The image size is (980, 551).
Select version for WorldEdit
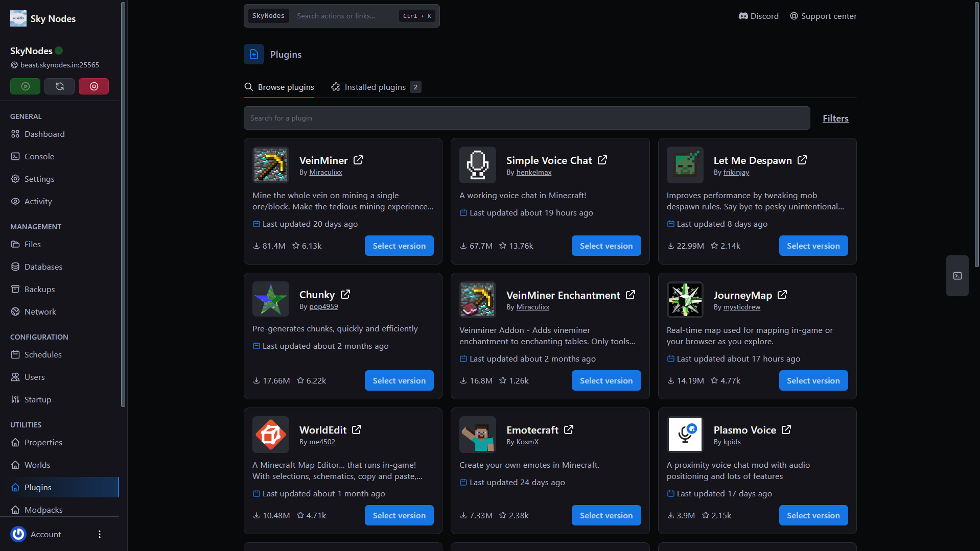click(399, 515)
